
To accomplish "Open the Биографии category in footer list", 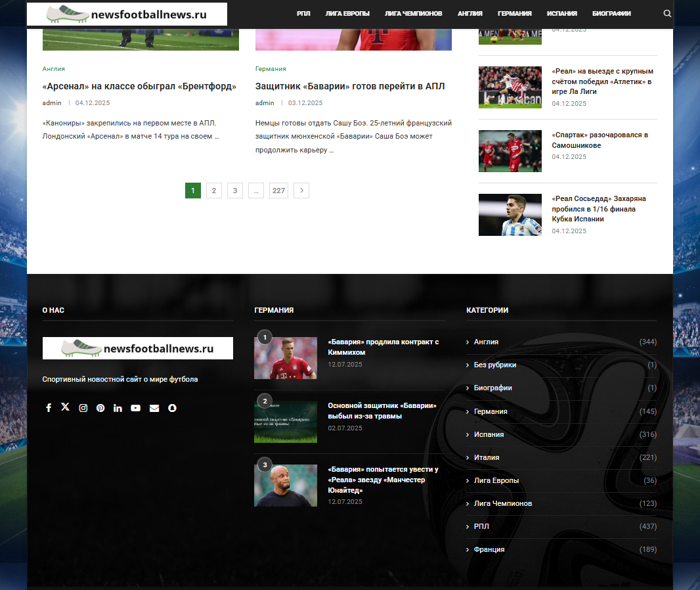I will tap(493, 388).
